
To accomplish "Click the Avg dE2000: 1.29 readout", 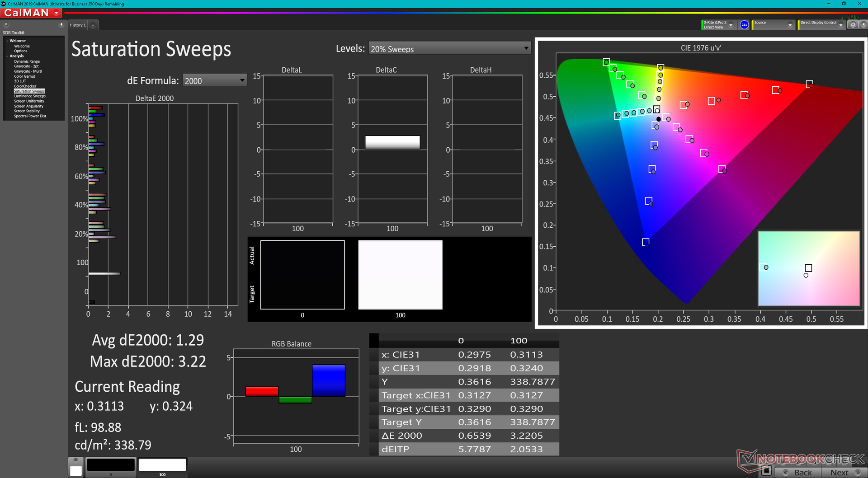I will (x=148, y=340).
